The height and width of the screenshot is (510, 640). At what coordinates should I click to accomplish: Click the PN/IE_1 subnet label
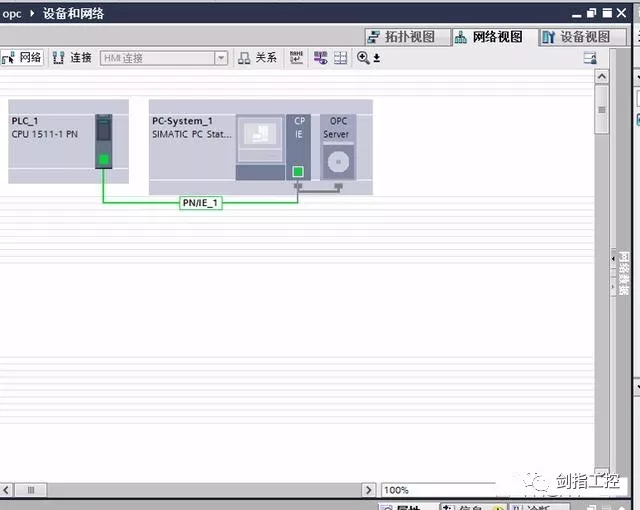[200, 203]
